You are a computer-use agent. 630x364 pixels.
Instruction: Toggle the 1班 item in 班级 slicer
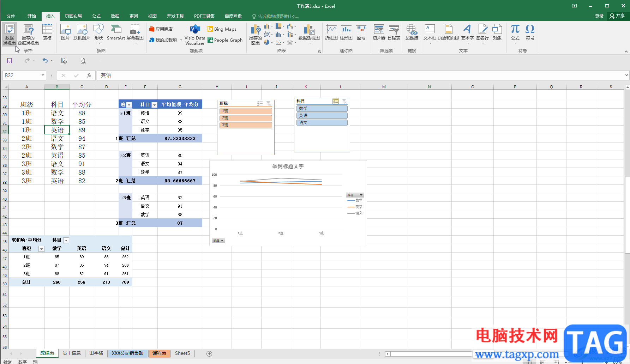246,111
